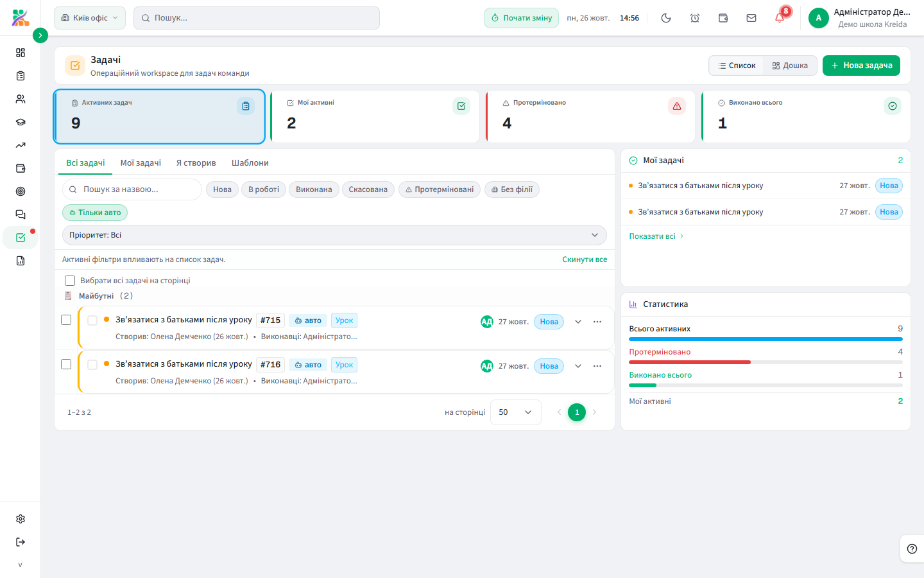Expand details chevron for task #715
Screen dimensions: 924x578
pyautogui.click(x=578, y=322)
